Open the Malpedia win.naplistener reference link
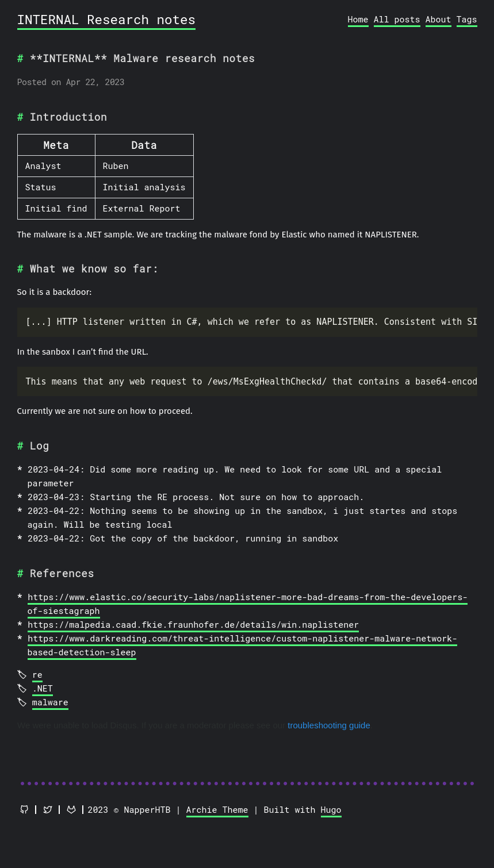Viewport: 494px width, 868px height. click(x=193, y=625)
